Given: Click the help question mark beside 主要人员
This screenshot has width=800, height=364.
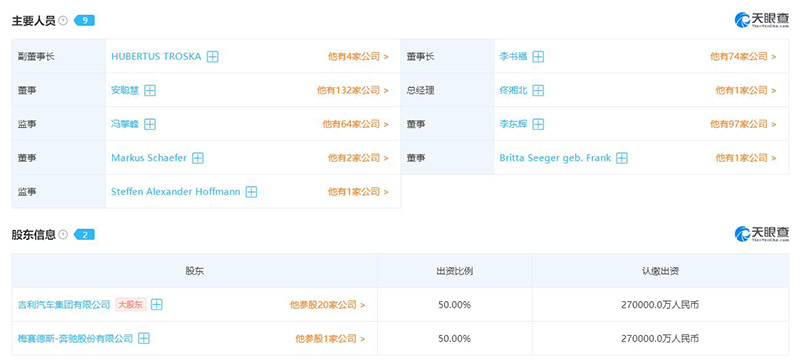Looking at the screenshot, I should click(x=63, y=21).
